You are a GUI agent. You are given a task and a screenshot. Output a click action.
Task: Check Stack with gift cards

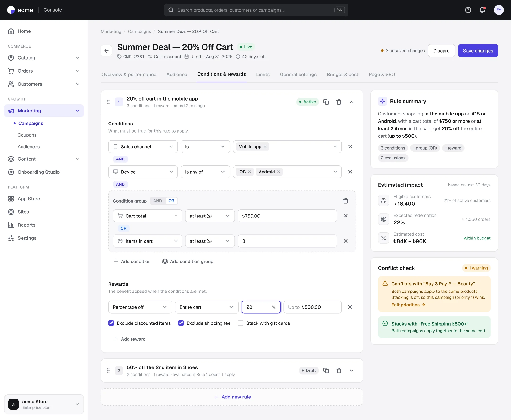point(240,323)
